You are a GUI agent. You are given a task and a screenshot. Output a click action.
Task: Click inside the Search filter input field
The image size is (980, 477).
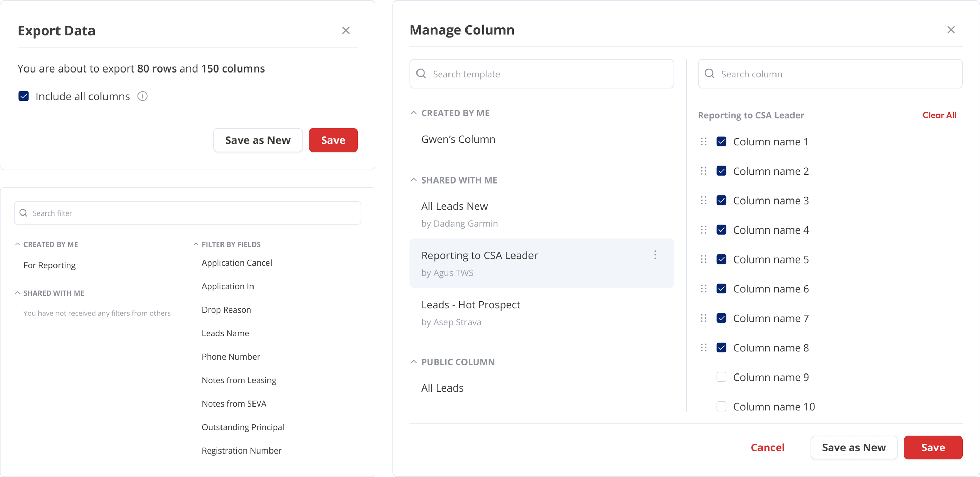pos(152,213)
